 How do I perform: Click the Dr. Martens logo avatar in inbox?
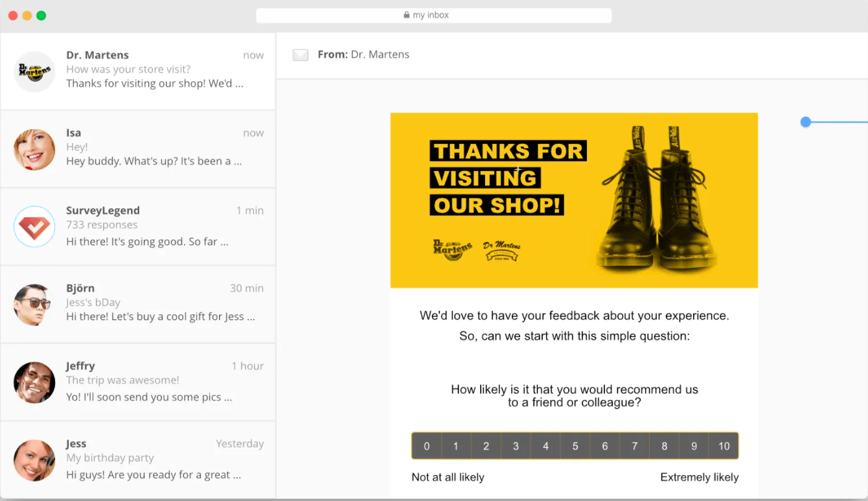coord(34,72)
